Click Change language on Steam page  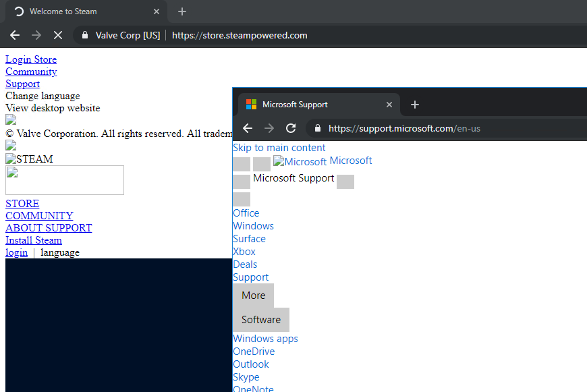(x=43, y=96)
